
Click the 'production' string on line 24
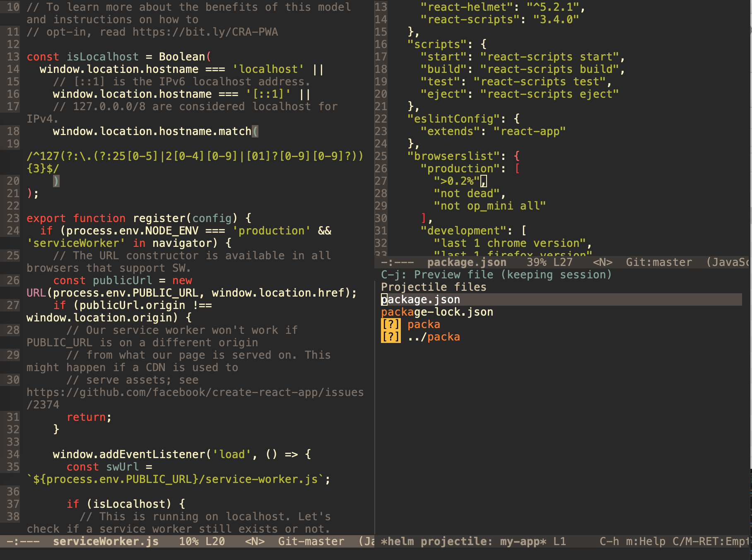click(271, 231)
